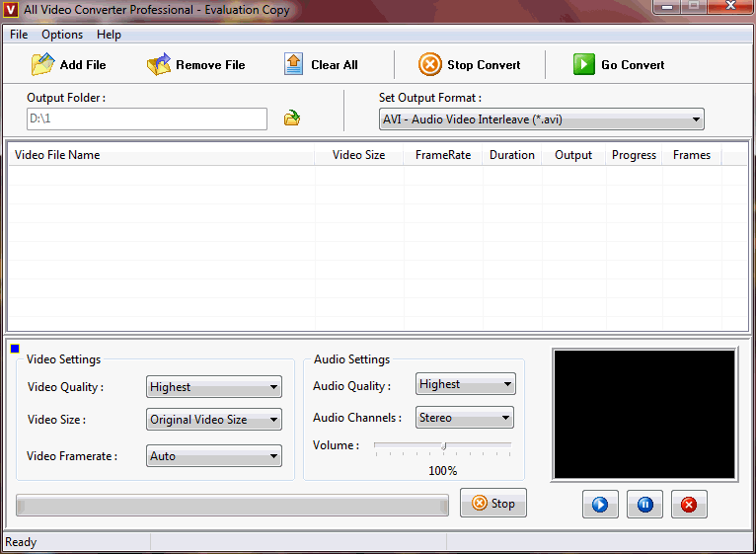Pause the preview with the pause button
This screenshot has height=554, width=756.
pos(644,505)
